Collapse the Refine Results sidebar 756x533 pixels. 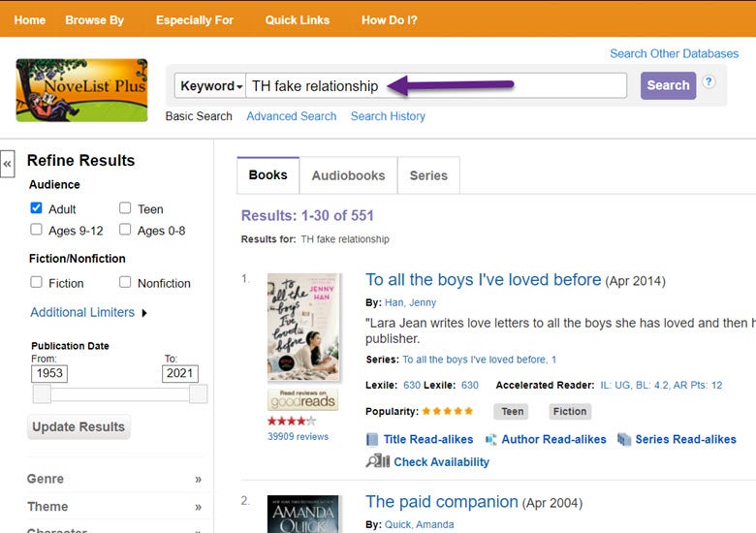8,164
